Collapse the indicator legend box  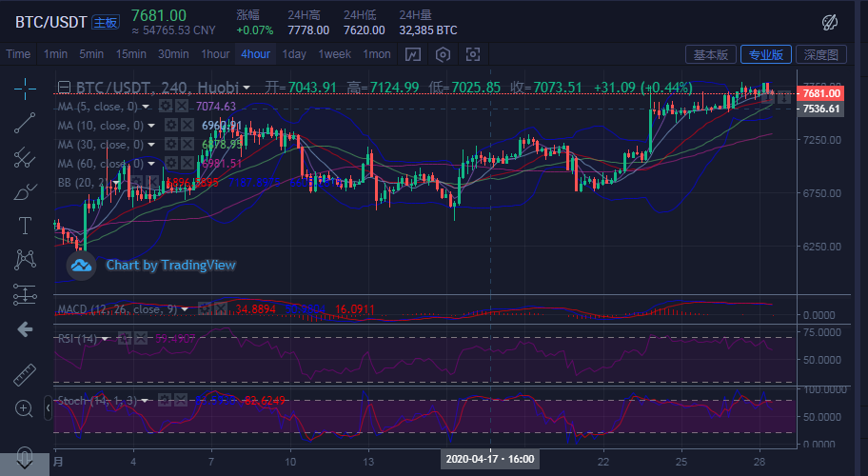tap(64, 88)
